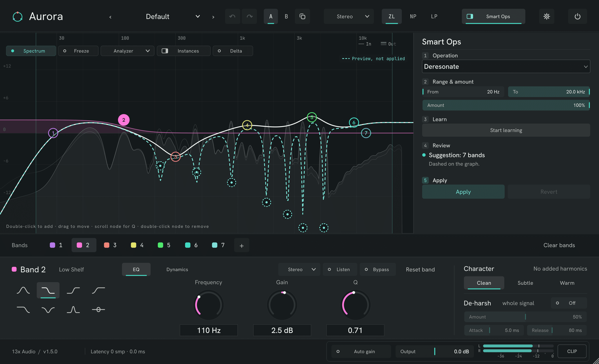Screen dimensions: 599x364
Task: Select EQ node 1 on graph
Action: click(53, 133)
